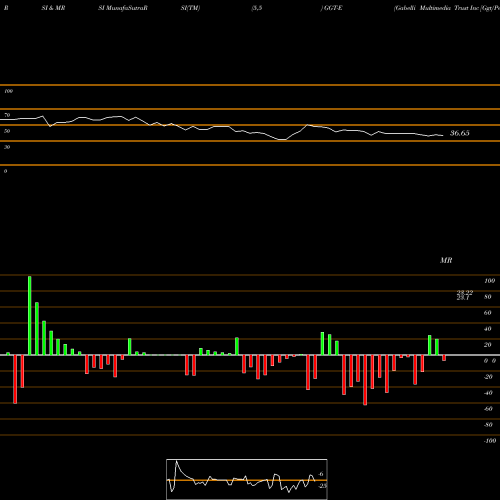Image resolution: width=500 pixels, height=500 pixels.
Task: Click the 'SI MunafaSutraR' header label
Action: pyautogui.click(x=123, y=8)
